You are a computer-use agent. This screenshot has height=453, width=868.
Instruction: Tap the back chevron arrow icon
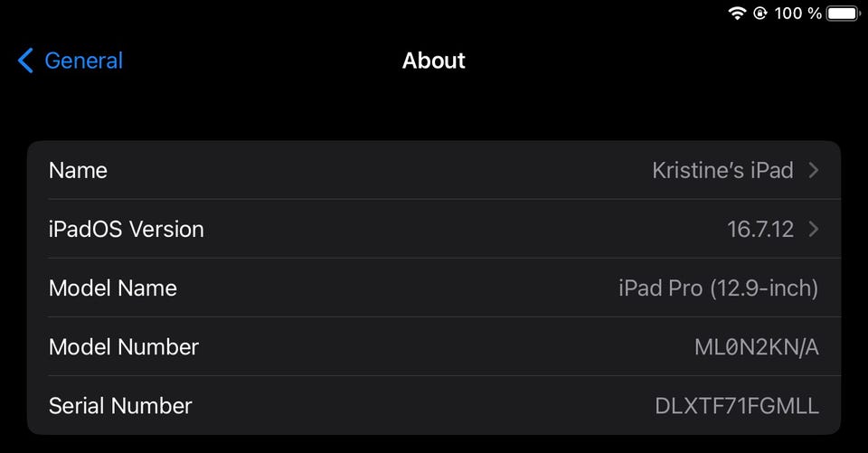pos(25,61)
